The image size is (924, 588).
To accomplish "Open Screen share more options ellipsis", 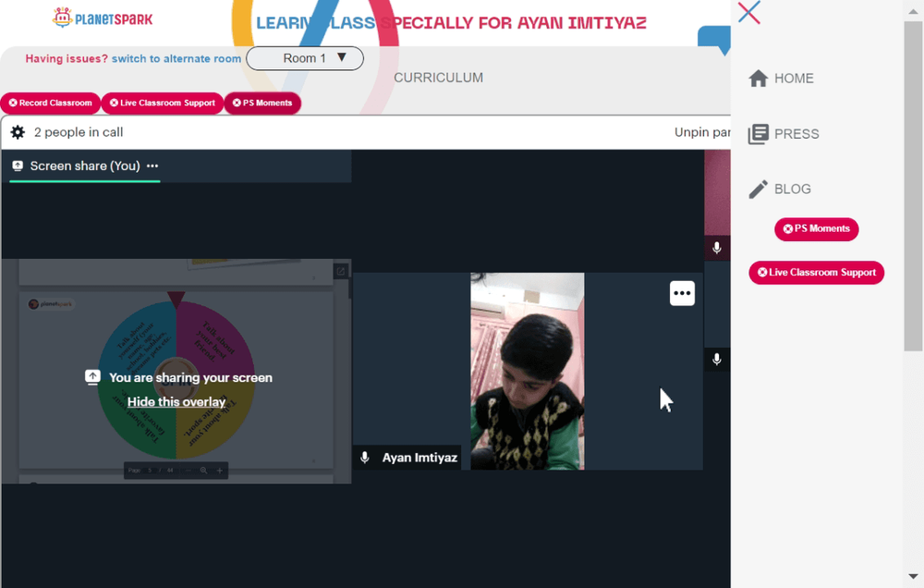I will [x=152, y=165].
